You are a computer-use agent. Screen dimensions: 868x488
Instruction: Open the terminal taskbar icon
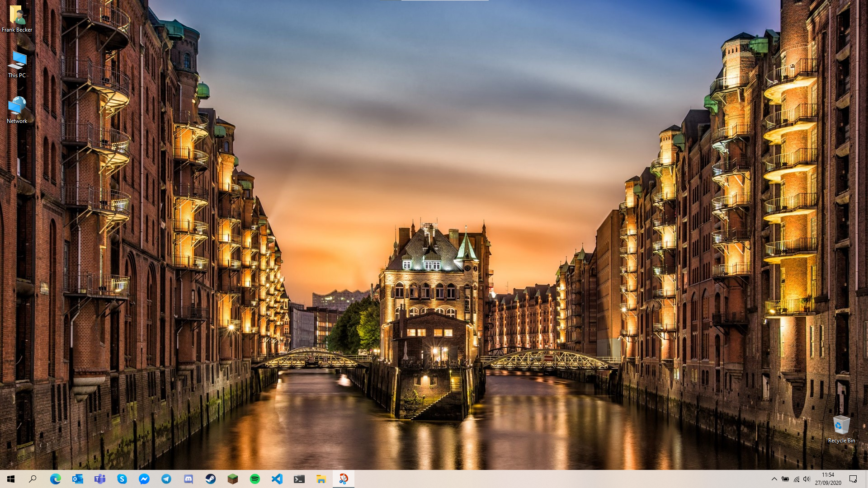tap(299, 479)
